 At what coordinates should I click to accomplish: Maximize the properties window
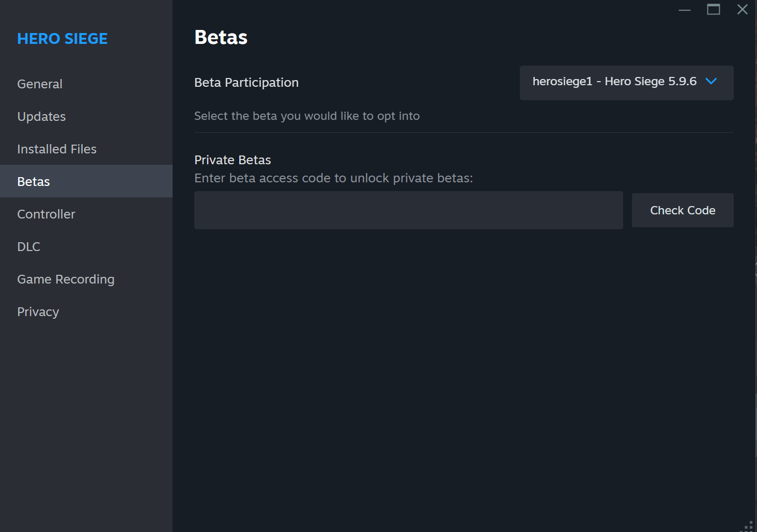714,9
